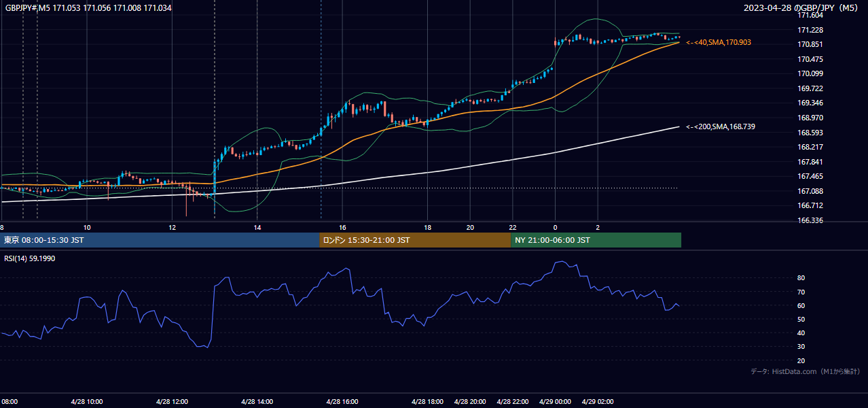Click the bottom time label 4/28 12:00
Image resolution: width=868 pixels, height=408 pixels.
click(172, 402)
